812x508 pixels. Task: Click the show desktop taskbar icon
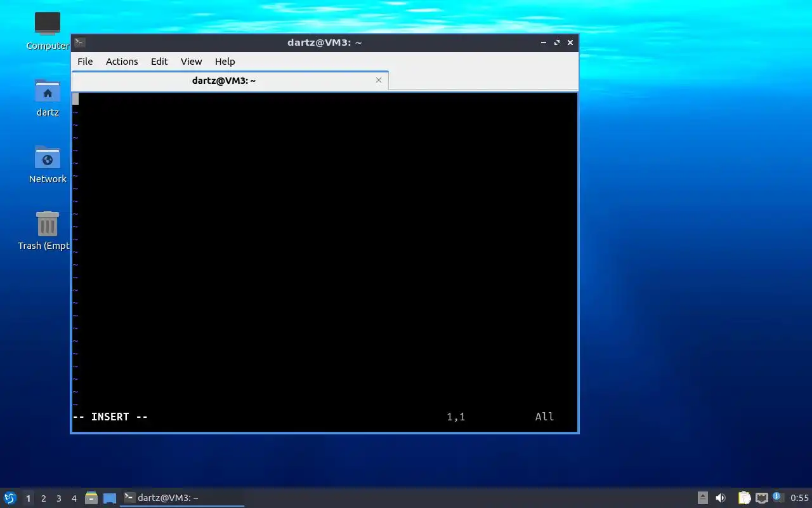pyautogui.click(x=110, y=498)
